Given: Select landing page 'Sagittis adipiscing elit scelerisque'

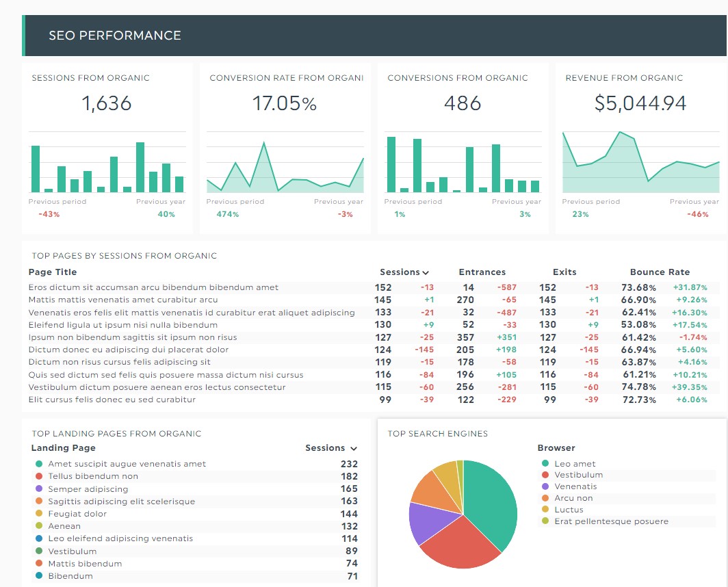Looking at the screenshot, I should (x=122, y=501).
